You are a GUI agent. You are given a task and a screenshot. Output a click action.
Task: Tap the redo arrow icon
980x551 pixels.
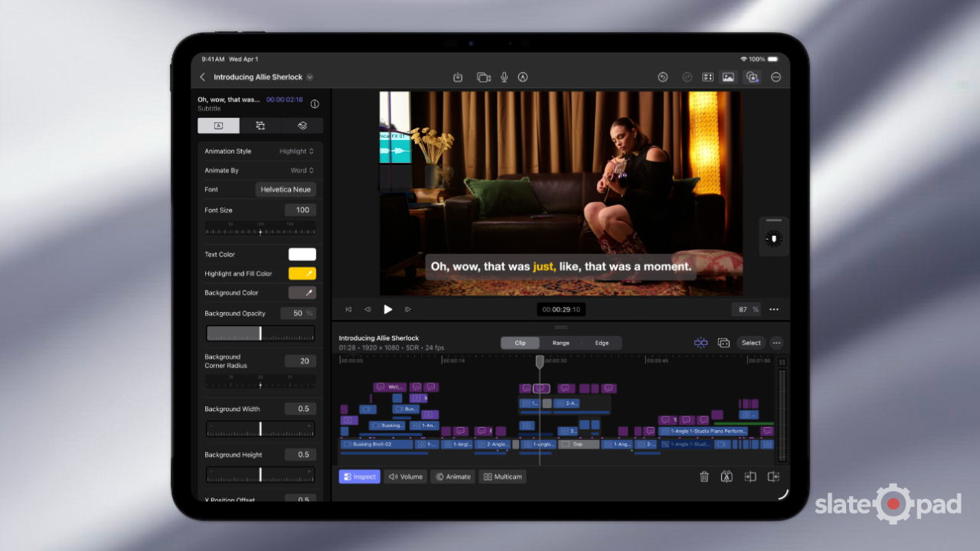click(687, 77)
